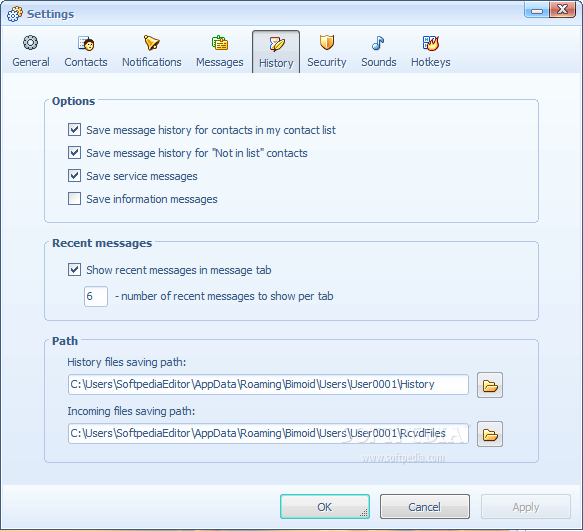Minimize the Settings window
583x531 pixels.
pos(537,10)
